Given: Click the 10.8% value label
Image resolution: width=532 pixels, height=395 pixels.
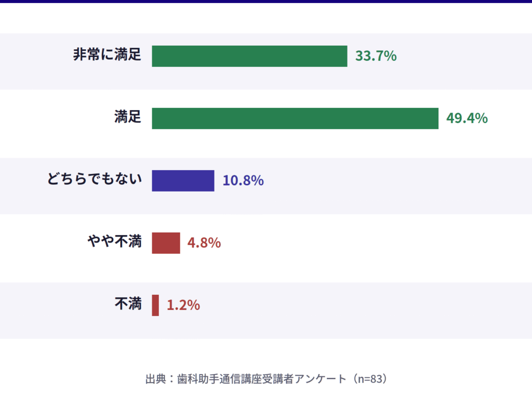Looking at the screenshot, I should pyautogui.click(x=243, y=181).
